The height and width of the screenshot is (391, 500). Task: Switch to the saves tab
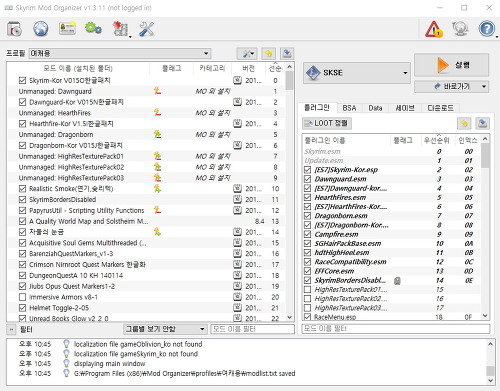(x=405, y=108)
